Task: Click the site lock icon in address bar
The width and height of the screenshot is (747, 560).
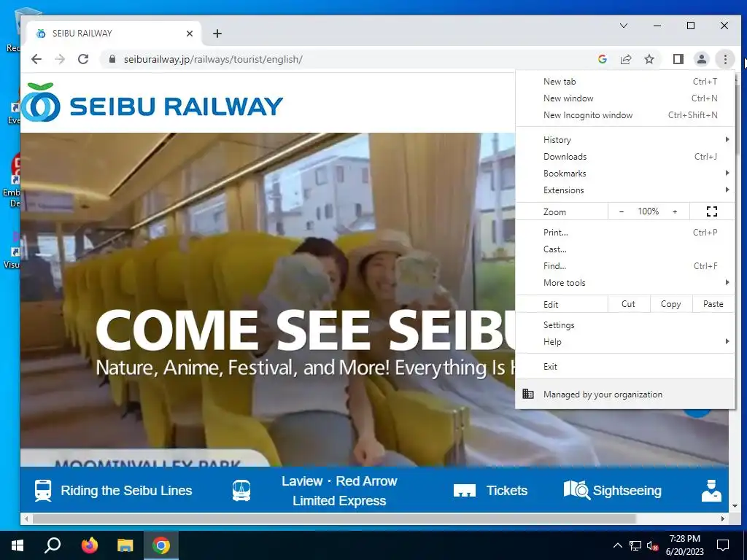Action: [x=112, y=59]
